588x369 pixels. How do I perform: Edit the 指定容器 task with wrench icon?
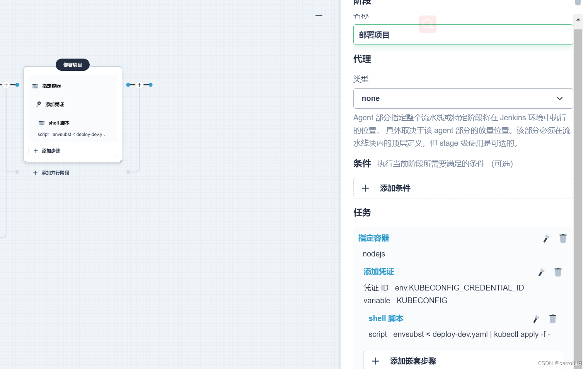546,239
